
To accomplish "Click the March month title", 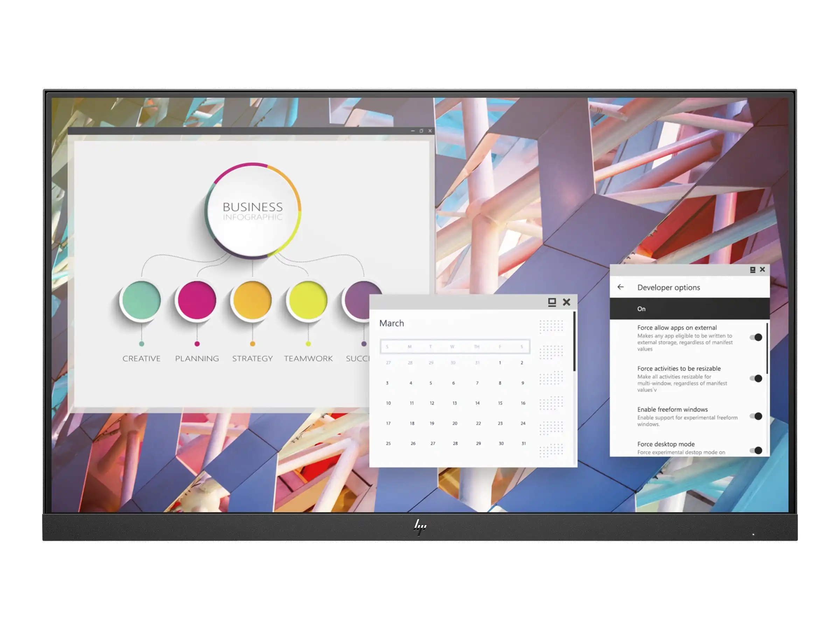I will (392, 323).
